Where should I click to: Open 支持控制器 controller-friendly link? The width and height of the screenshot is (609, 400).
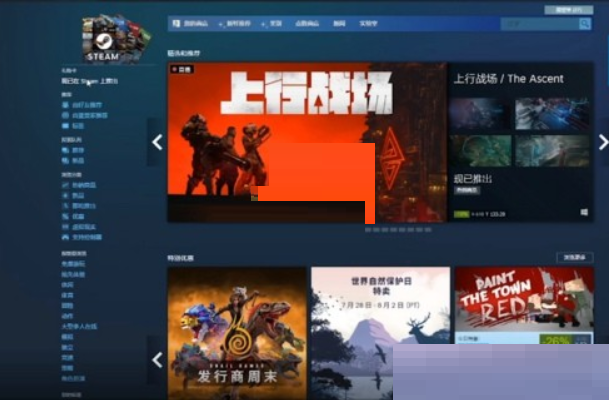click(x=87, y=237)
